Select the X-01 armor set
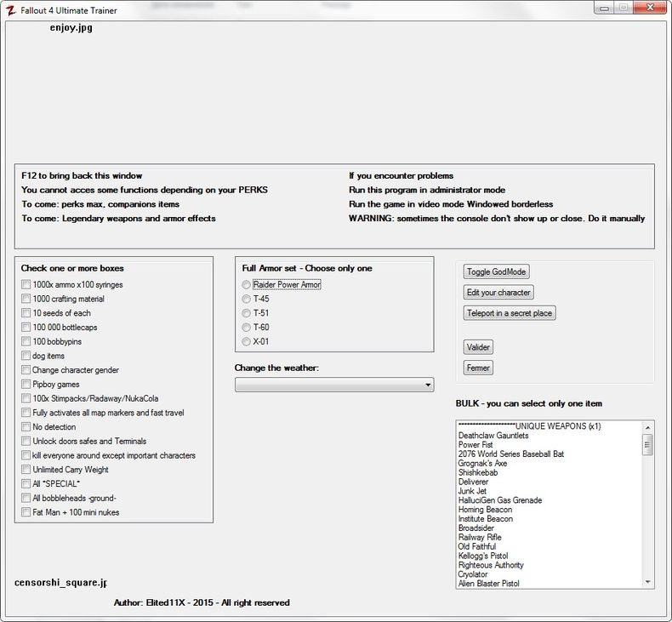The height and width of the screenshot is (622, 672). (246, 341)
